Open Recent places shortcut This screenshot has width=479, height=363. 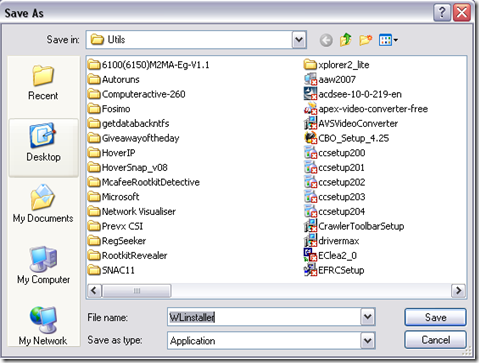[x=43, y=83]
